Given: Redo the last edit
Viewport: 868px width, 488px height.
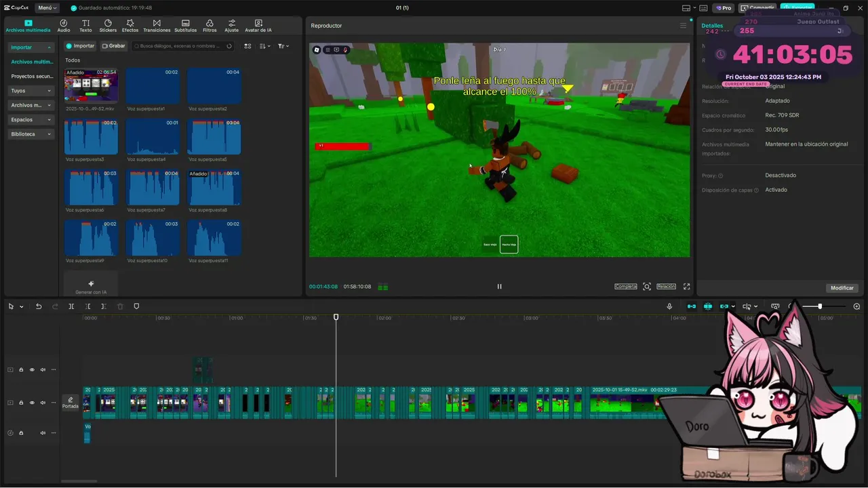Looking at the screenshot, I should [55, 306].
